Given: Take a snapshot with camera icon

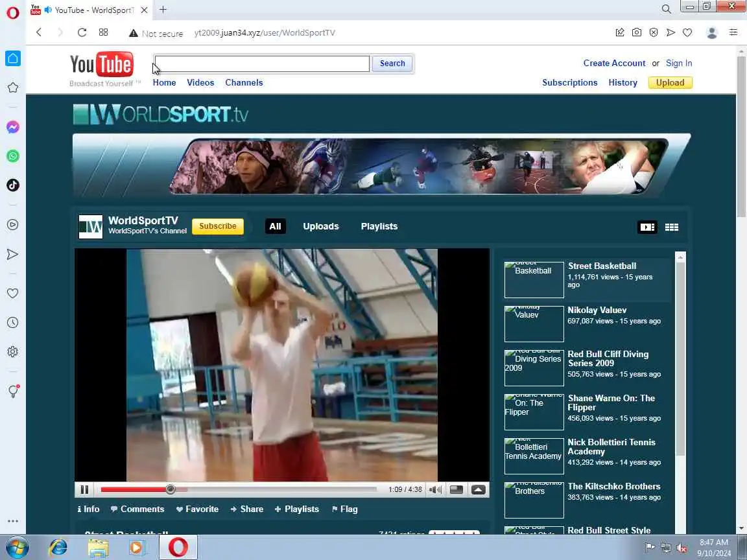Looking at the screenshot, I should point(637,32).
